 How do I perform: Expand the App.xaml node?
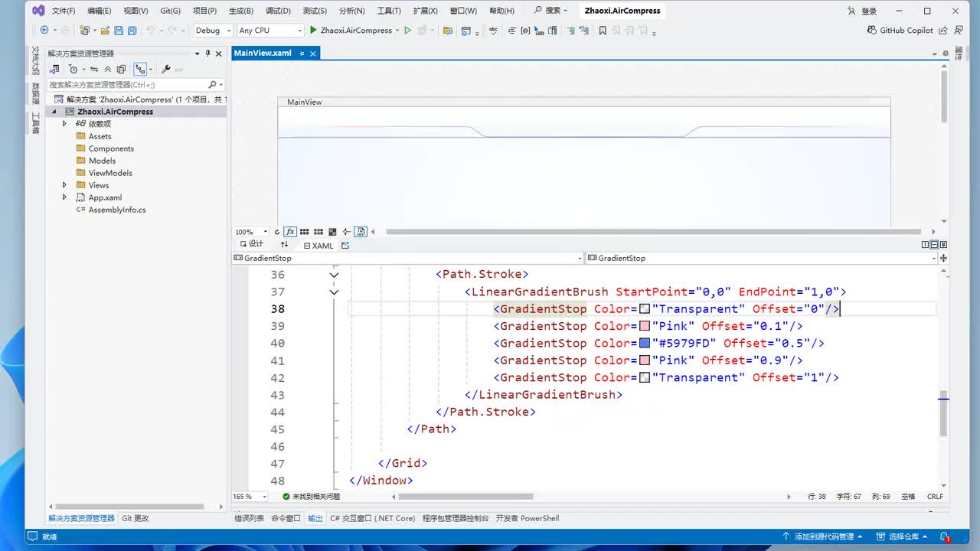click(x=64, y=197)
